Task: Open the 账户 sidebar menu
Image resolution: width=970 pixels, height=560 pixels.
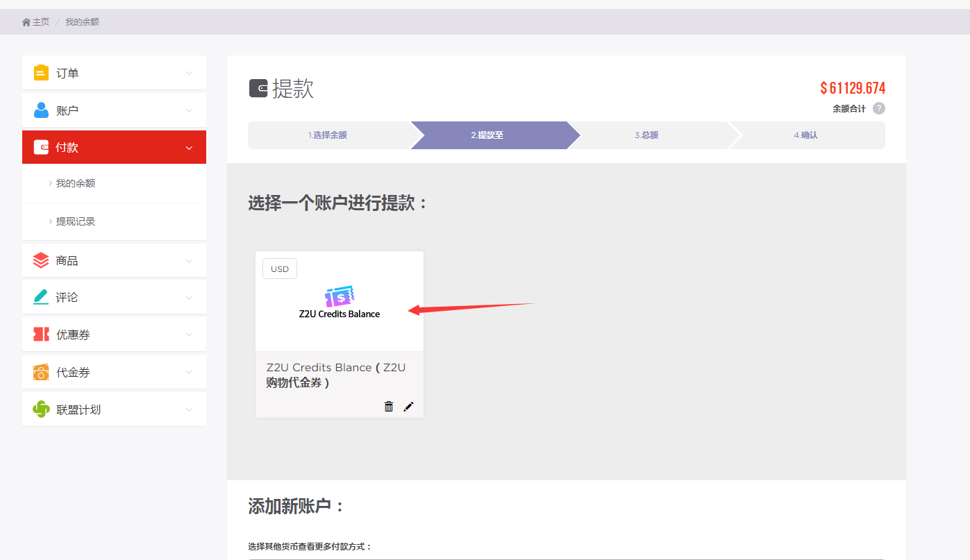Action: click(114, 110)
